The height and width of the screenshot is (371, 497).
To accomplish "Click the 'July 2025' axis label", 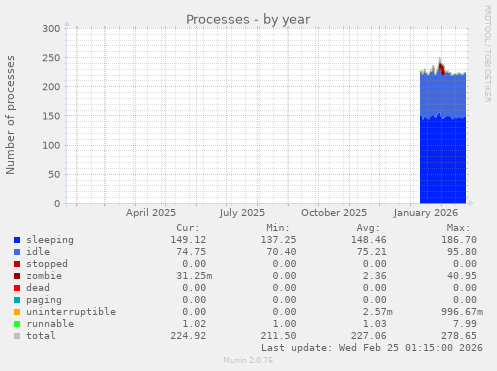I will pos(242,213).
